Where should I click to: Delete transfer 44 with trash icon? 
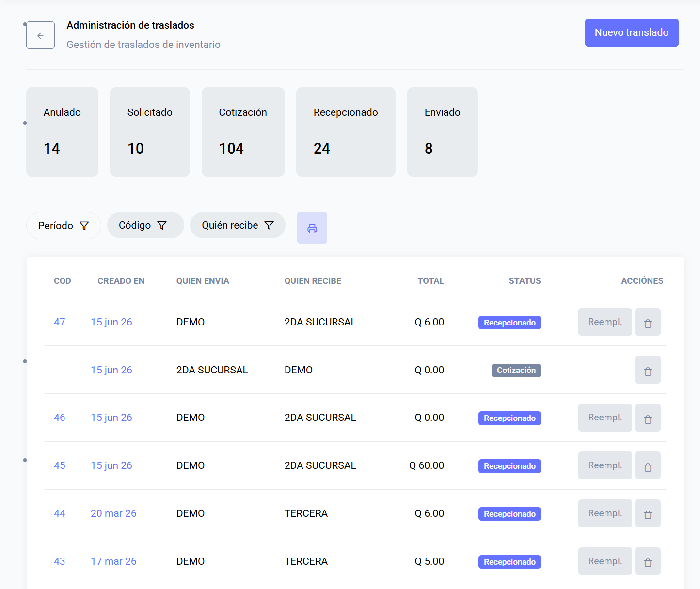click(648, 513)
